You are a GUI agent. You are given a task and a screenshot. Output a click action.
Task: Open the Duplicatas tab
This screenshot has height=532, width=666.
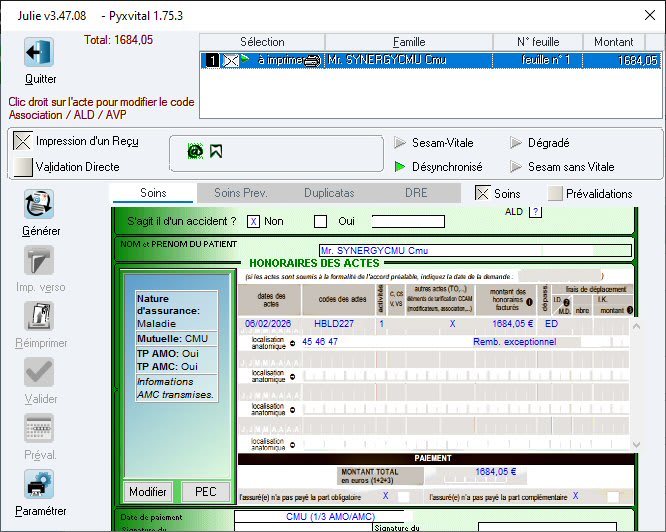pos(329,193)
